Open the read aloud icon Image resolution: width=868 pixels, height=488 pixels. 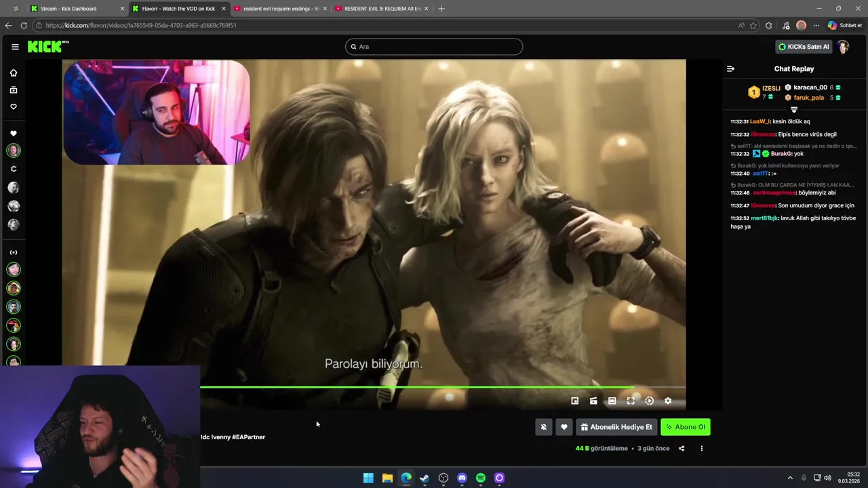tap(741, 26)
